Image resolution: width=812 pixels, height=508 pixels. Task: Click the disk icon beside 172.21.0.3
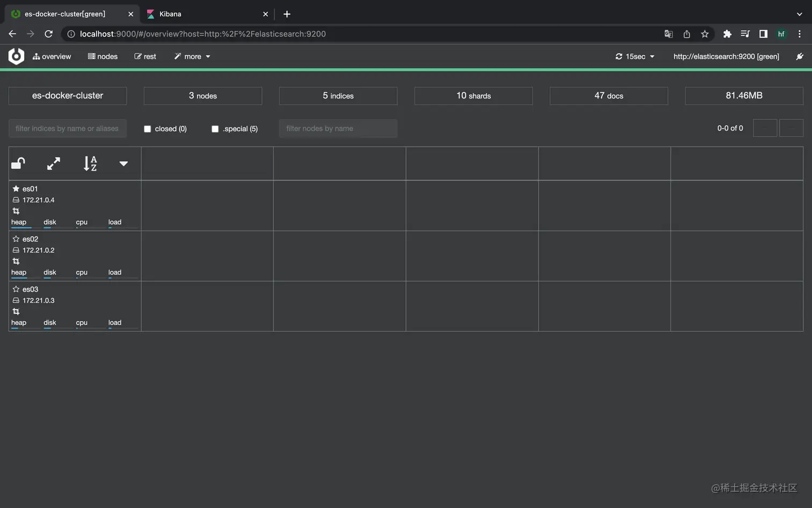16,300
